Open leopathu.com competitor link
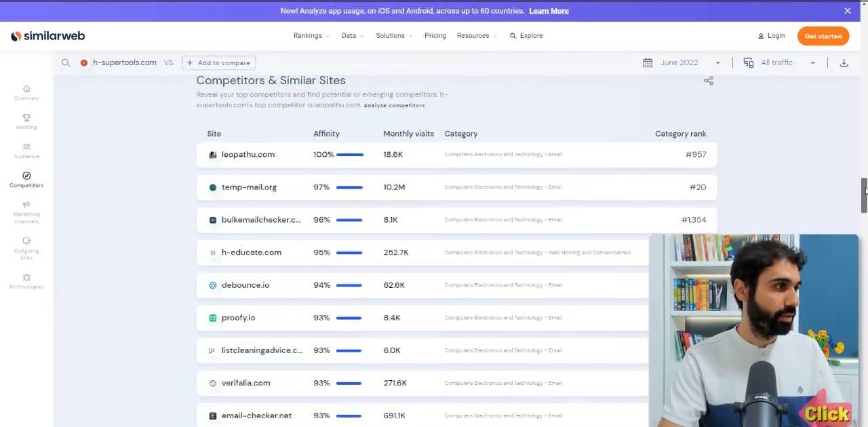This screenshot has height=427, width=868. pos(248,155)
